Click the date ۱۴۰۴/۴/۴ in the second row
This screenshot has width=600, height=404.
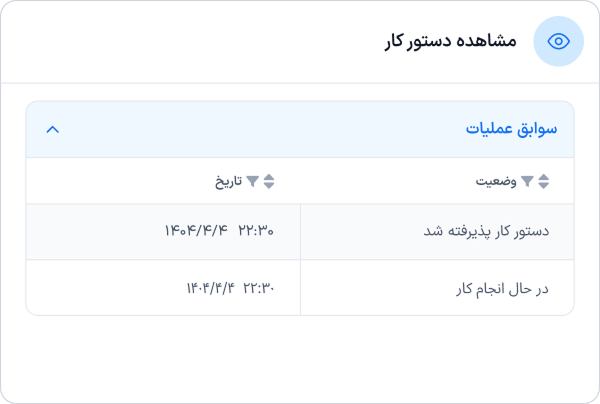tap(208, 288)
